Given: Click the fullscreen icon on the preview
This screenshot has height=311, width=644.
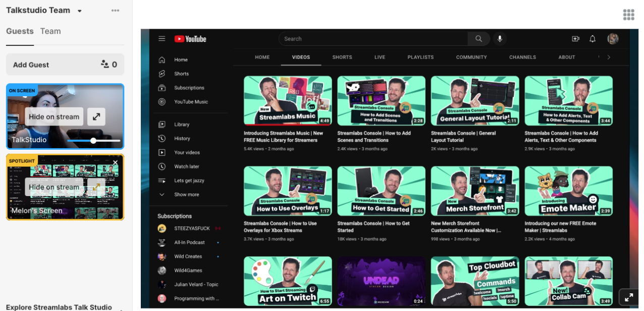Looking at the screenshot, I should [629, 297].
